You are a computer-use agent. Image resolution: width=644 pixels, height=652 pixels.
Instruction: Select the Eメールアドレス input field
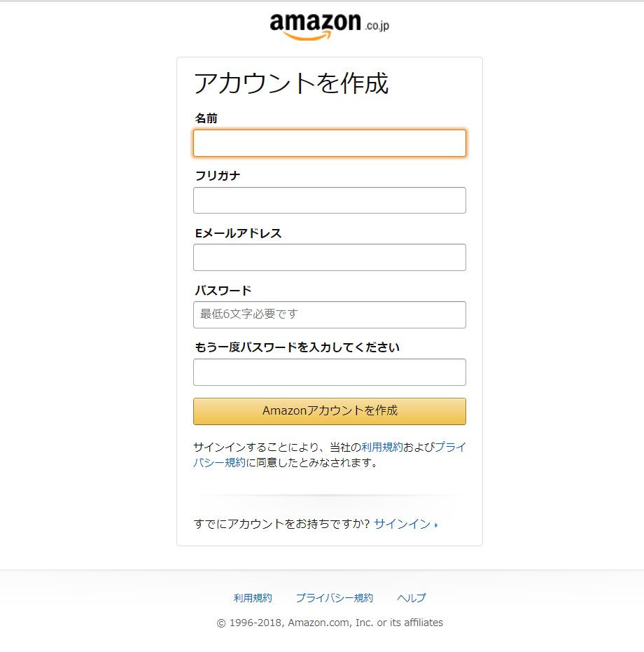click(x=329, y=257)
